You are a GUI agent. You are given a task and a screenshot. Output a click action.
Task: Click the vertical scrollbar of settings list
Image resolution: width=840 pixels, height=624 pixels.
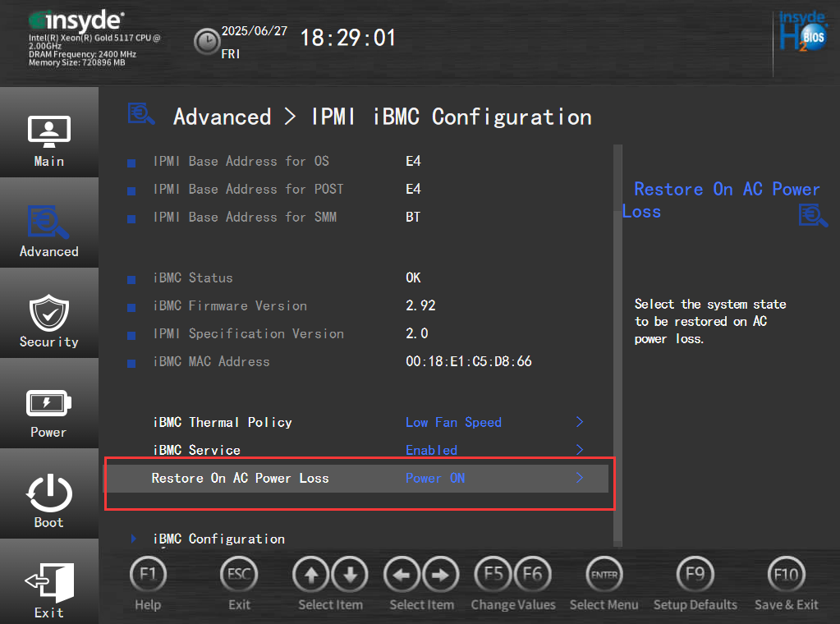617,345
